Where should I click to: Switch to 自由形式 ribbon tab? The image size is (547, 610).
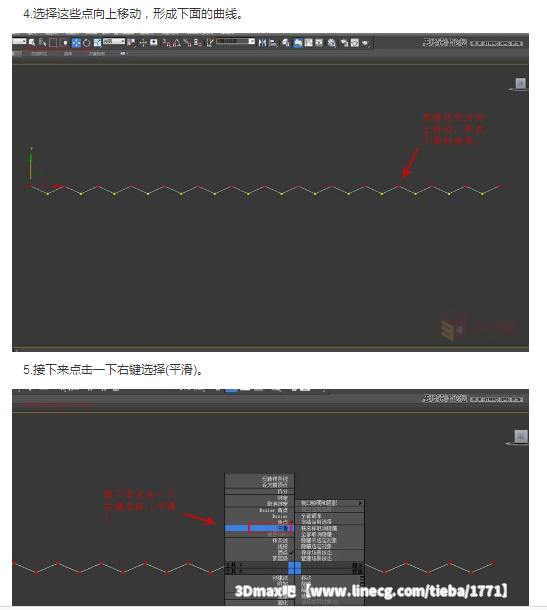coord(39,53)
